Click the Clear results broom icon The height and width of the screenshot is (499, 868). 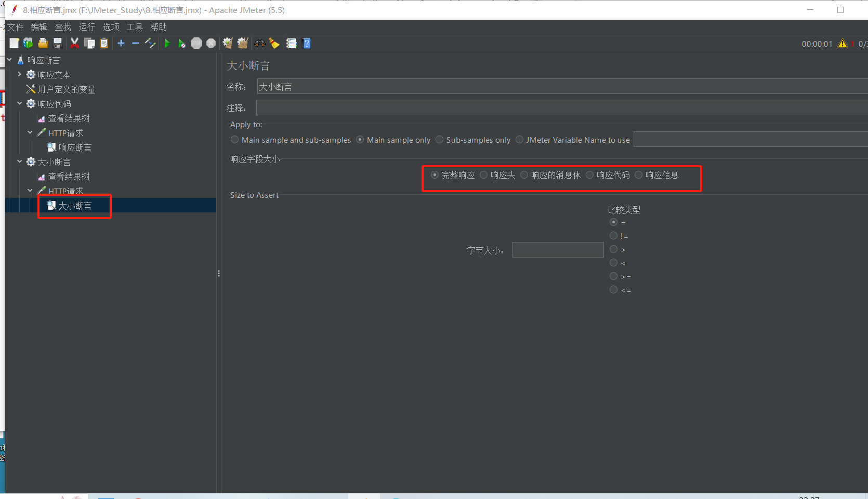coord(227,43)
